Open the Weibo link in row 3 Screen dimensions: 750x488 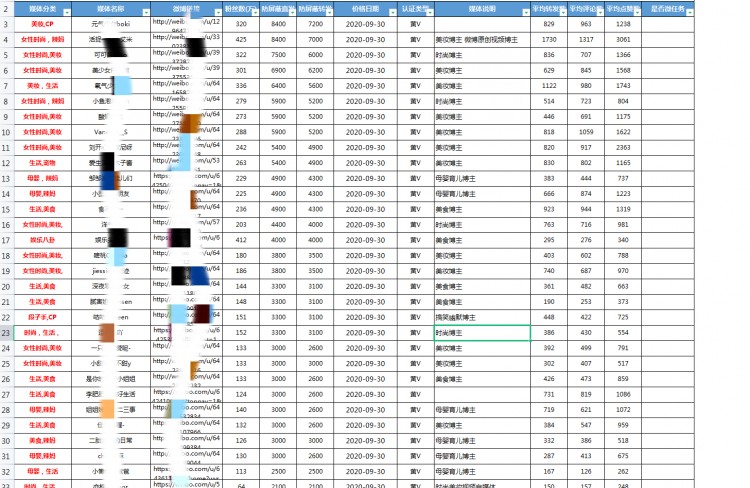point(187,23)
